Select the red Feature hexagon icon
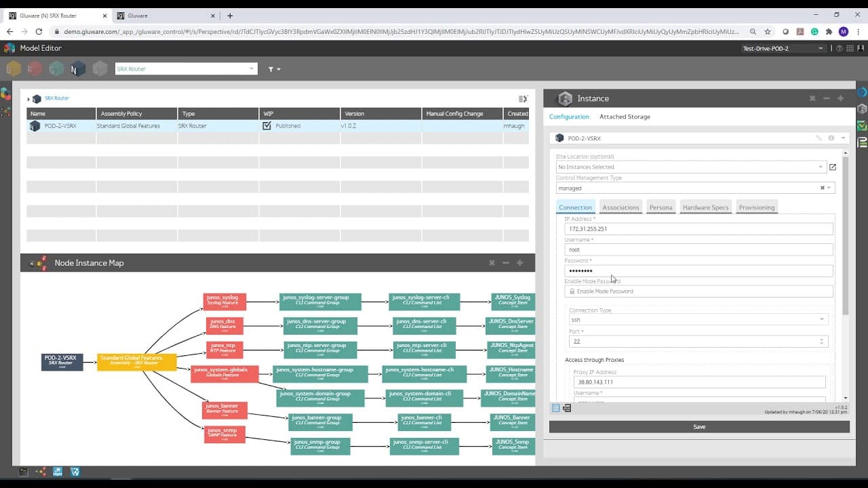The image size is (868, 488). pyautogui.click(x=35, y=68)
